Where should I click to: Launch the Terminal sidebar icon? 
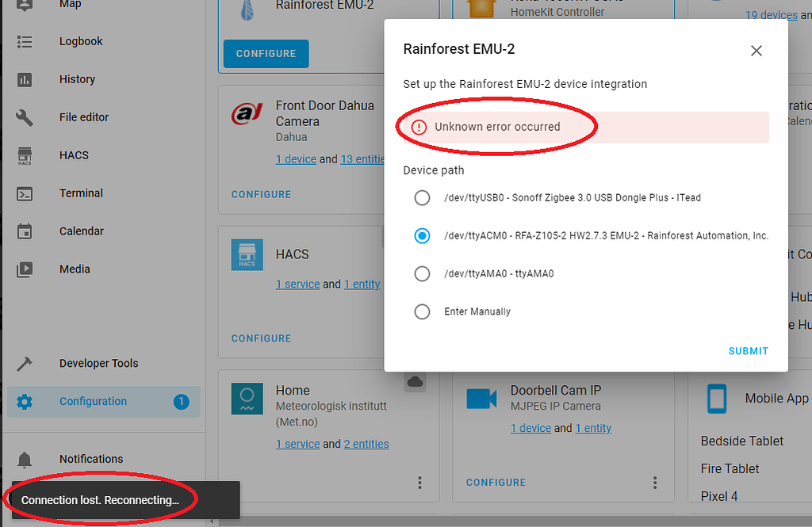pyautogui.click(x=24, y=193)
